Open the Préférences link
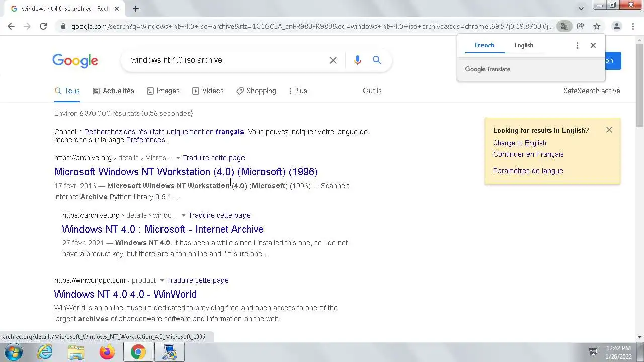644x362 pixels. click(145, 140)
